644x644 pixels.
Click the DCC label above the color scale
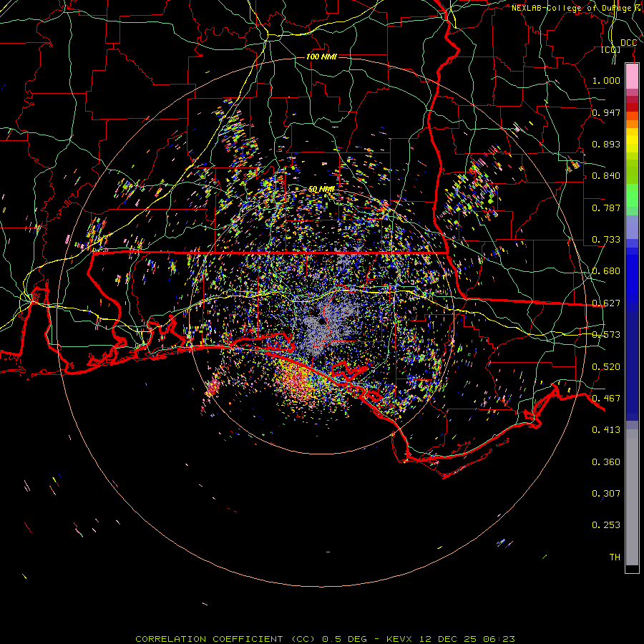click(x=628, y=43)
